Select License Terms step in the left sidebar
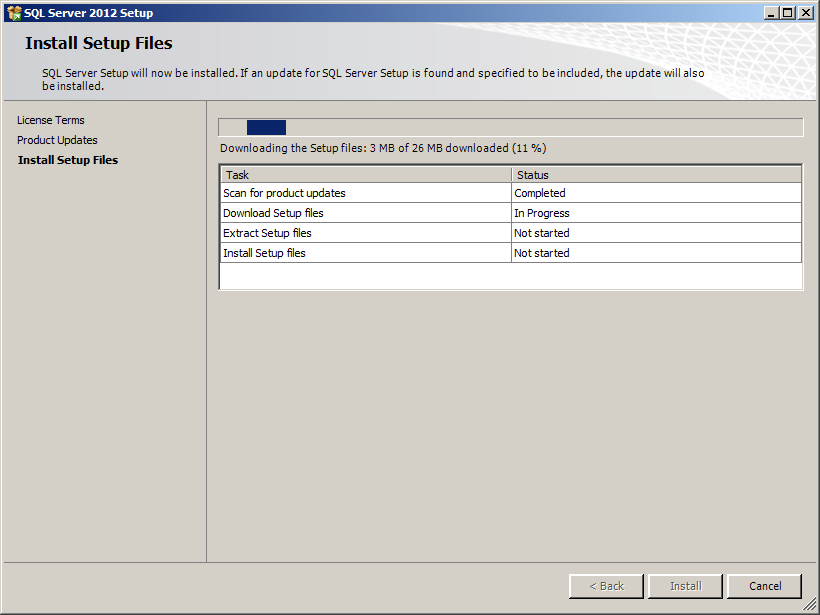Image resolution: width=820 pixels, height=615 pixels. pos(51,120)
